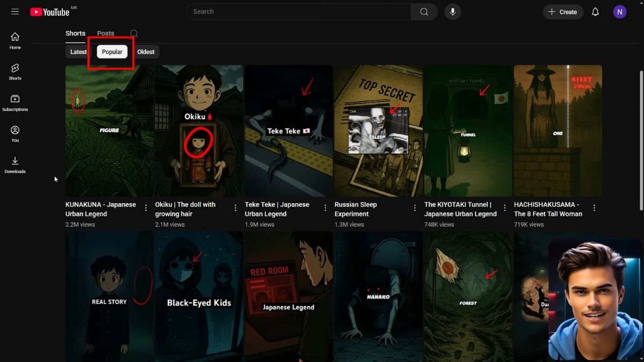Viewport: 644px width, 362px height.
Task: Open the hamburger guide menu
Action: pyautogui.click(x=15, y=12)
